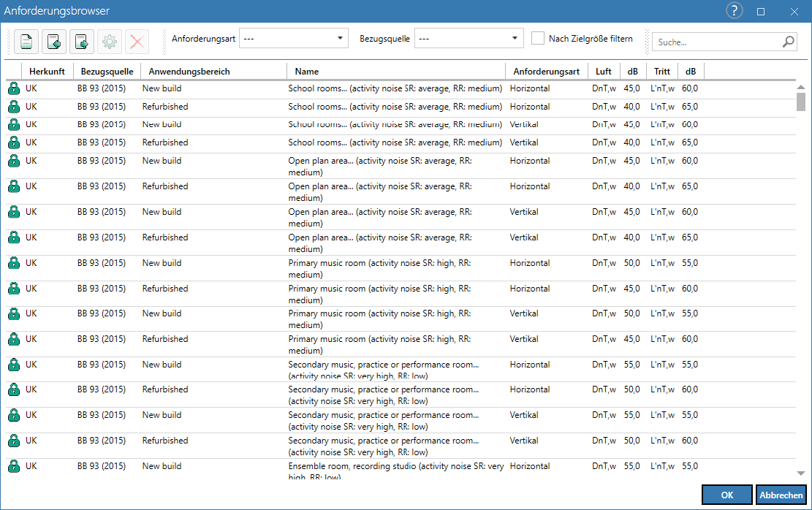Click the red X delete icon in toolbar
Viewport: 812px width, 510px height.
pos(137,42)
